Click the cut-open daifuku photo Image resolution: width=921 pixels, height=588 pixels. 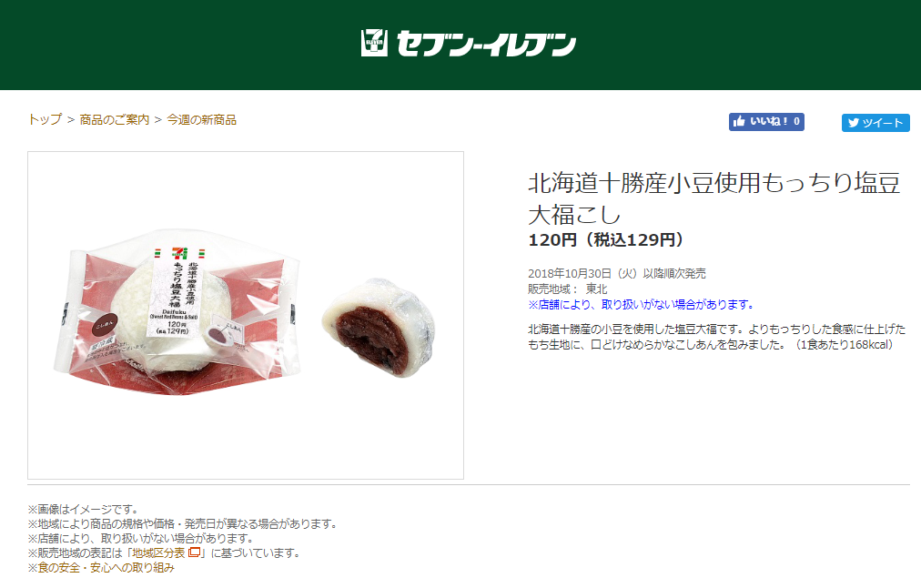(x=379, y=327)
